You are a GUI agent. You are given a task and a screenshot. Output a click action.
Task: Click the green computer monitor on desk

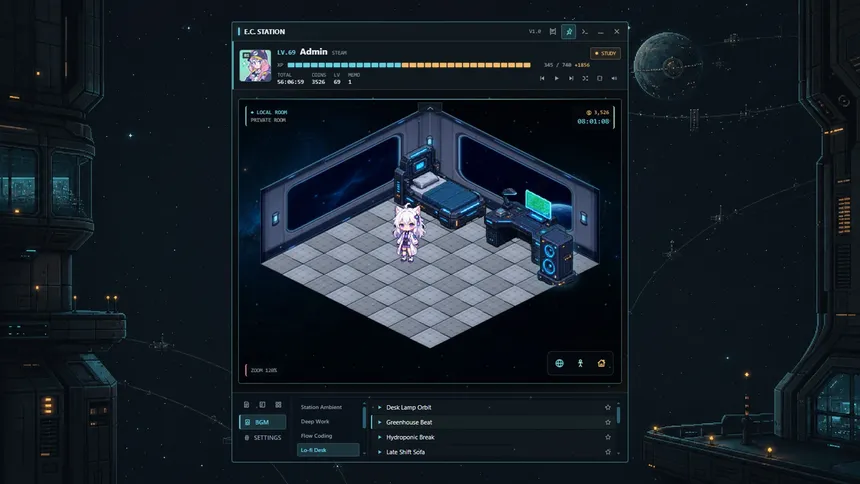pyautogui.click(x=538, y=204)
